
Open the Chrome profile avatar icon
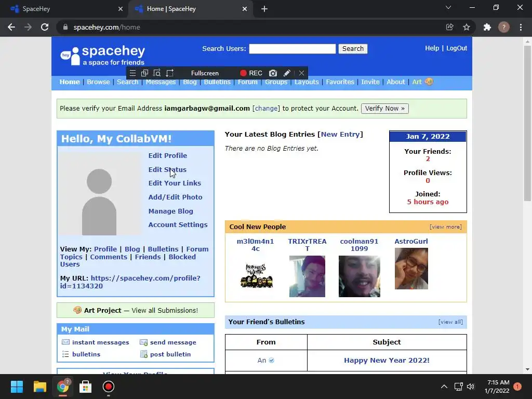click(x=504, y=27)
